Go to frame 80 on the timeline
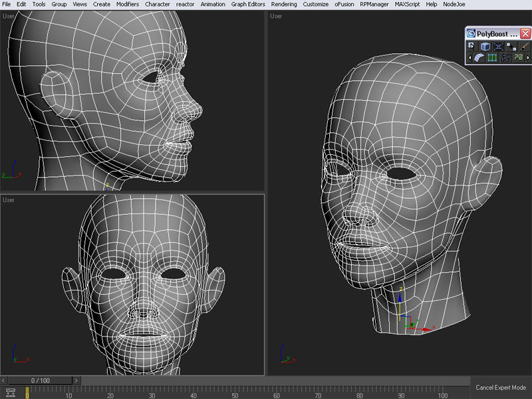 click(x=360, y=395)
